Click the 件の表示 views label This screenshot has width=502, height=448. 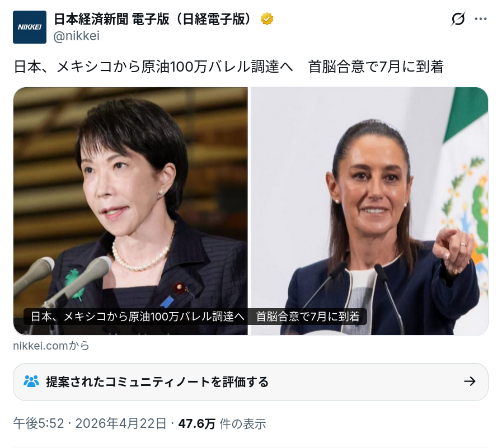pos(243,424)
